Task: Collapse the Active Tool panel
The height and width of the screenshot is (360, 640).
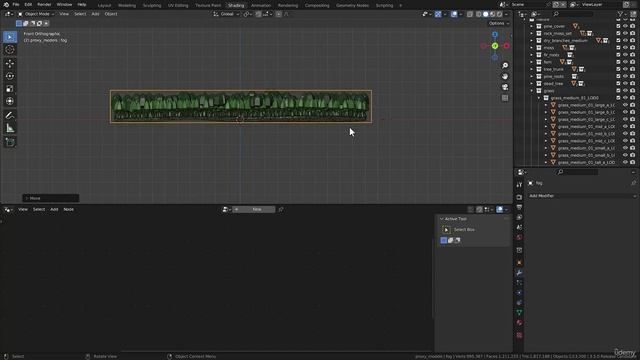Action: tap(441, 219)
